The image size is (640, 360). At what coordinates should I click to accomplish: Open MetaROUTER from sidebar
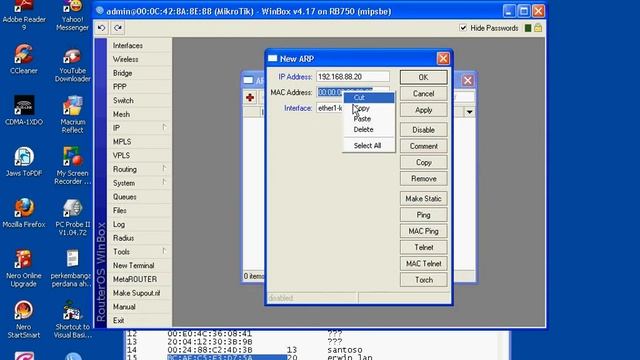tap(140, 279)
